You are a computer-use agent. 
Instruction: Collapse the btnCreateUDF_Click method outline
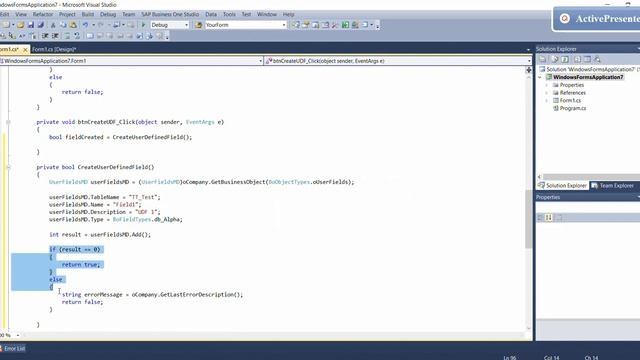coord(8,122)
